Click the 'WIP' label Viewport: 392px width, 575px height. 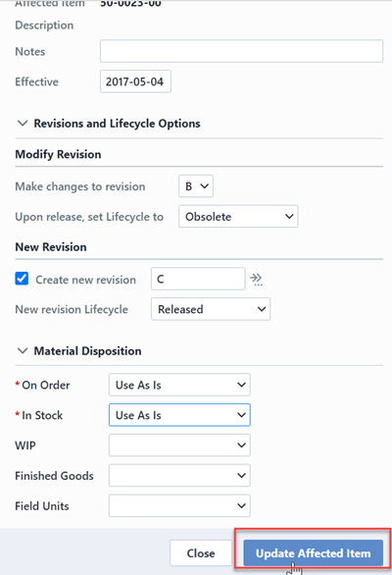(25, 445)
